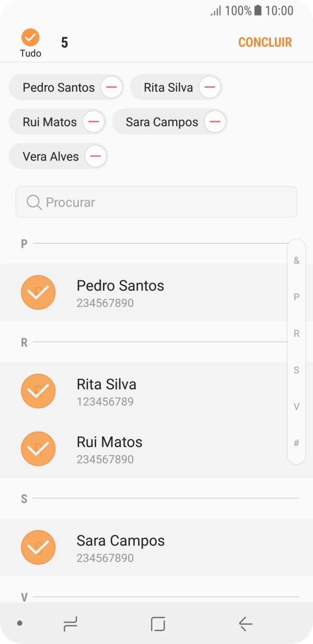Tap the Procurar search field
Image resolution: width=313 pixels, height=644 pixels.
(x=156, y=202)
